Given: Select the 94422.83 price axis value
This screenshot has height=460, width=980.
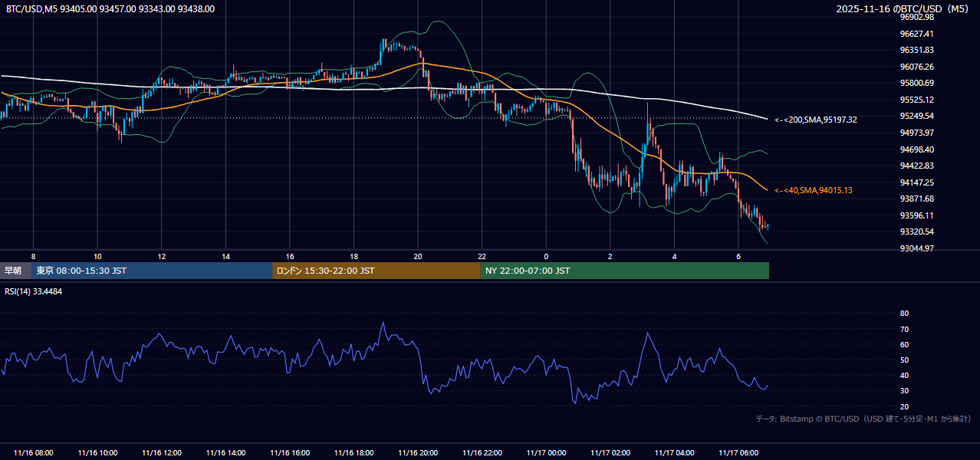Looking at the screenshot, I should click(917, 166).
